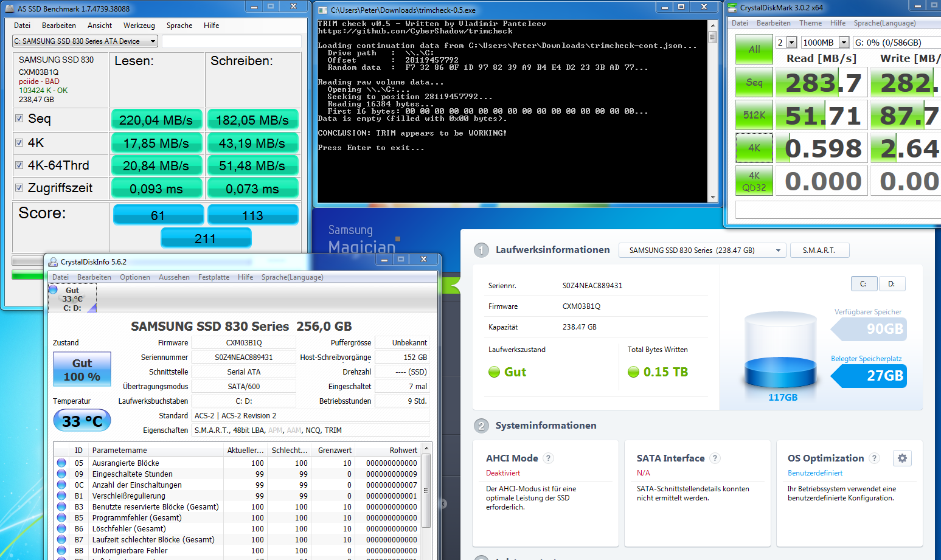Click the CrystalDiskMark status text field

pyautogui.click(x=838, y=209)
